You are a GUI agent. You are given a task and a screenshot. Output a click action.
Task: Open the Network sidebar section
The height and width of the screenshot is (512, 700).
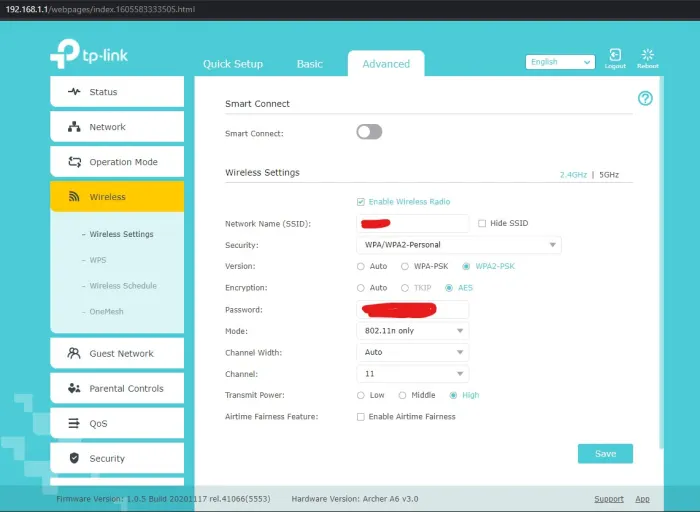[x=117, y=127]
